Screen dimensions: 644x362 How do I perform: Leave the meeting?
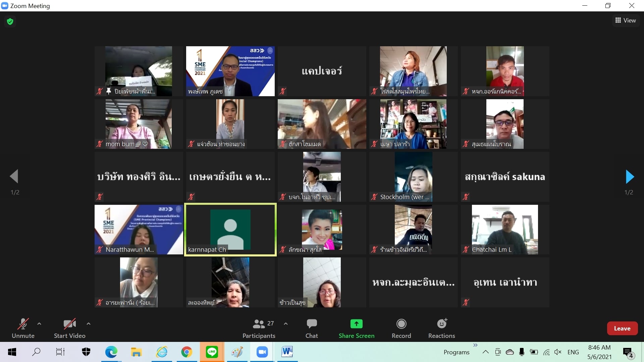pyautogui.click(x=622, y=328)
